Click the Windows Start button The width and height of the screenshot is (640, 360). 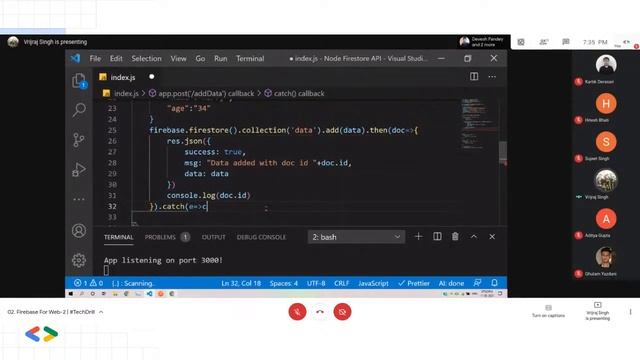pos(71,293)
